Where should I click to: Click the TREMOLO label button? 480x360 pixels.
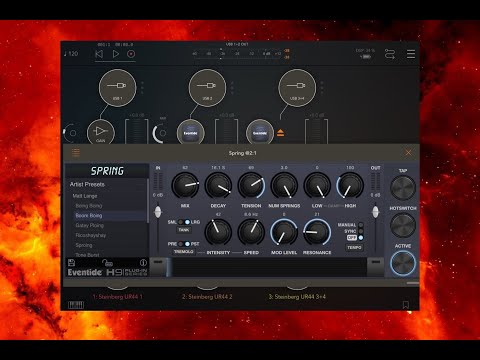(184, 252)
